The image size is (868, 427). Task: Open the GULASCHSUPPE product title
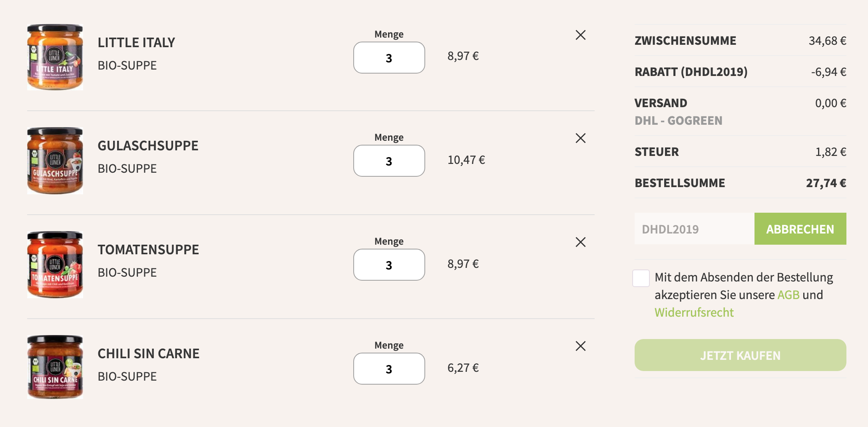pos(148,146)
